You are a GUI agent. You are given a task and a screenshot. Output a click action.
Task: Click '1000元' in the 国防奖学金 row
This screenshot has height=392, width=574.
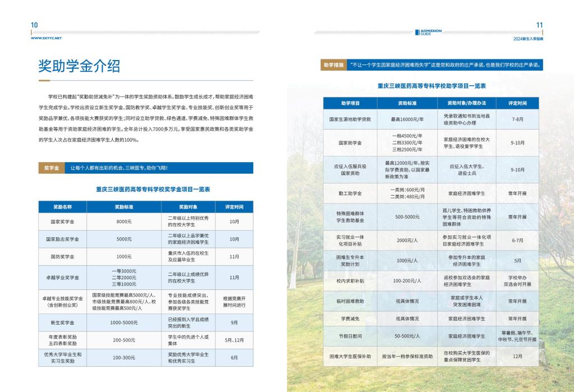point(124,257)
